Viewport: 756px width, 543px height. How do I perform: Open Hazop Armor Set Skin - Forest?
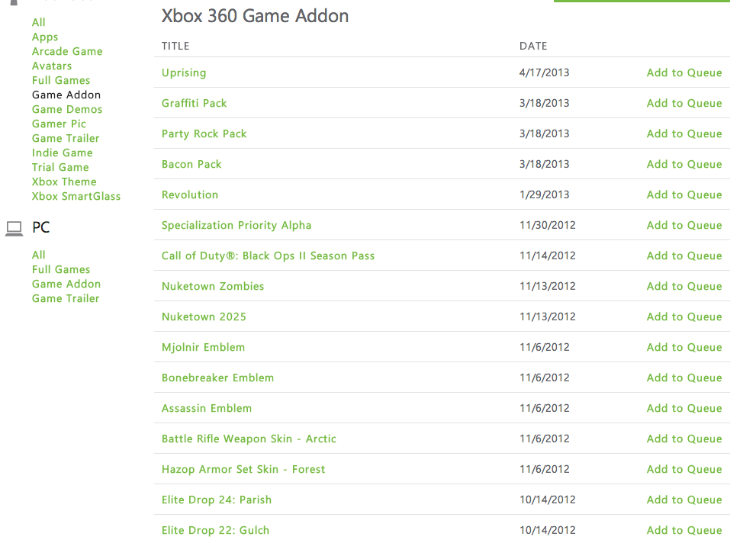(x=243, y=470)
